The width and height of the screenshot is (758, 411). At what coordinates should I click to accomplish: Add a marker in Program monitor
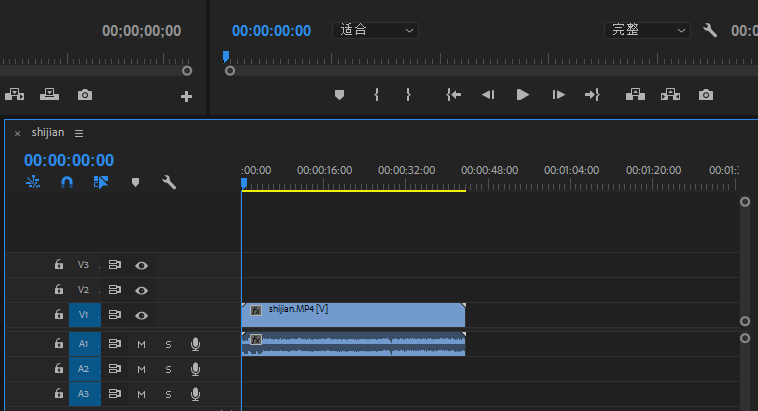[x=339, y=95]
